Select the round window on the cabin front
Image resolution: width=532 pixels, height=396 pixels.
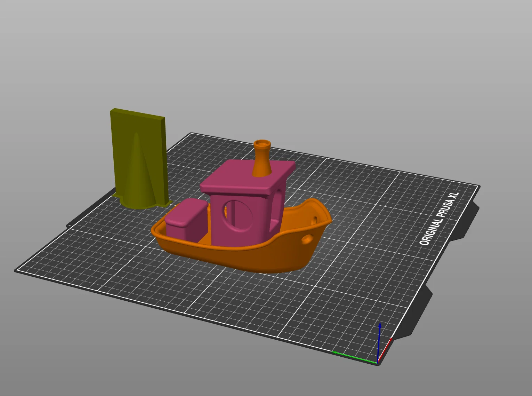(x=238, y=215)
